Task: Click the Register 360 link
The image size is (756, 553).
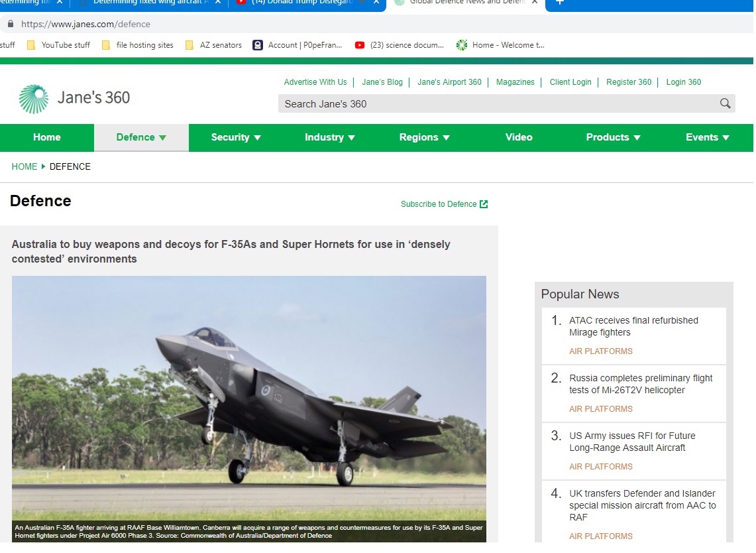Action: coord(630,82)
